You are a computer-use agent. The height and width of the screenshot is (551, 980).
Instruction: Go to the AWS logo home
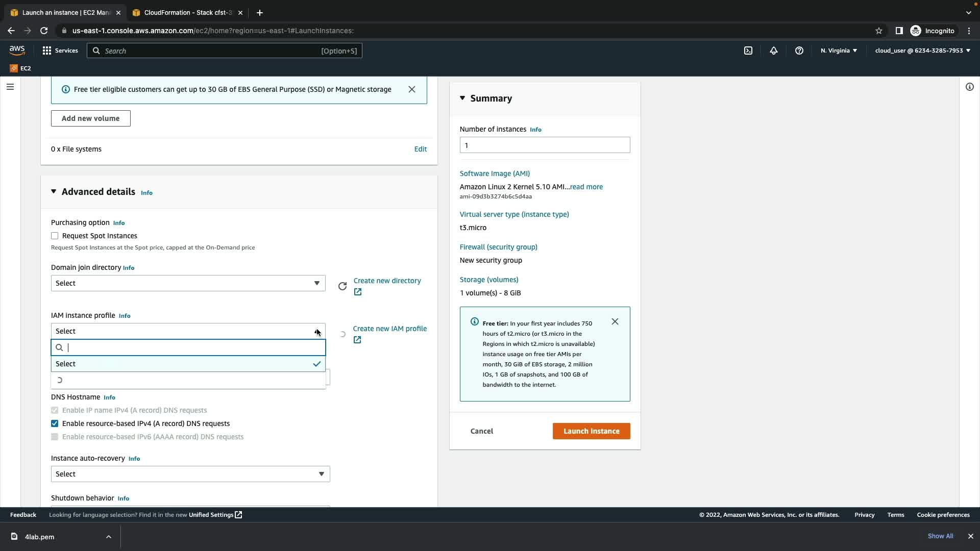(17, 50)
